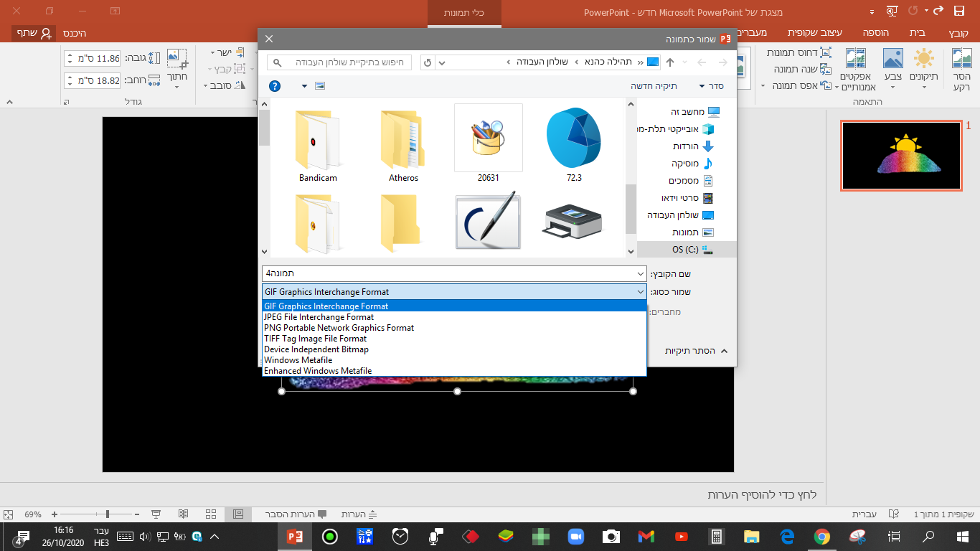Click New Folder (תיקיה חדשה) button
This screenshot has height=551, width=980.
click(x=654, y=86)
